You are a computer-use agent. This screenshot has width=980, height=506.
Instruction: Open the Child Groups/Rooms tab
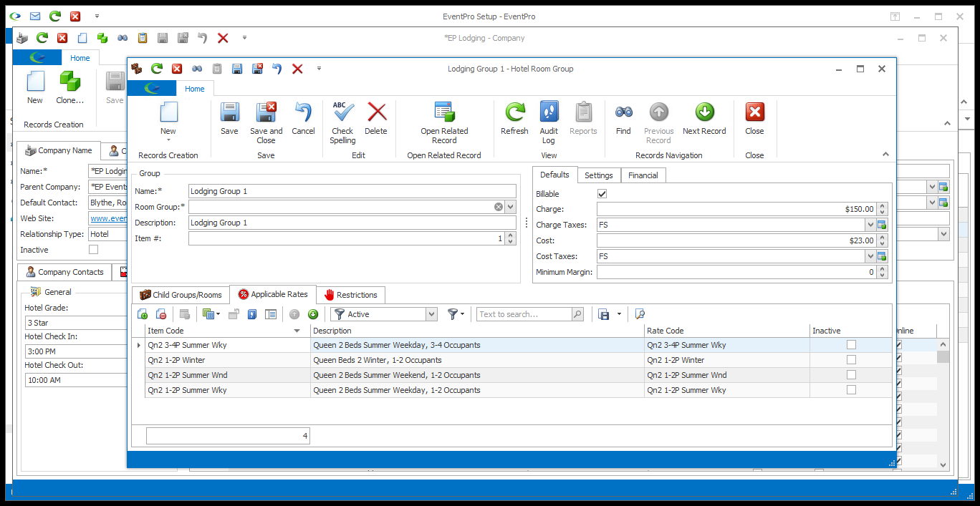(x=181, y=295)
